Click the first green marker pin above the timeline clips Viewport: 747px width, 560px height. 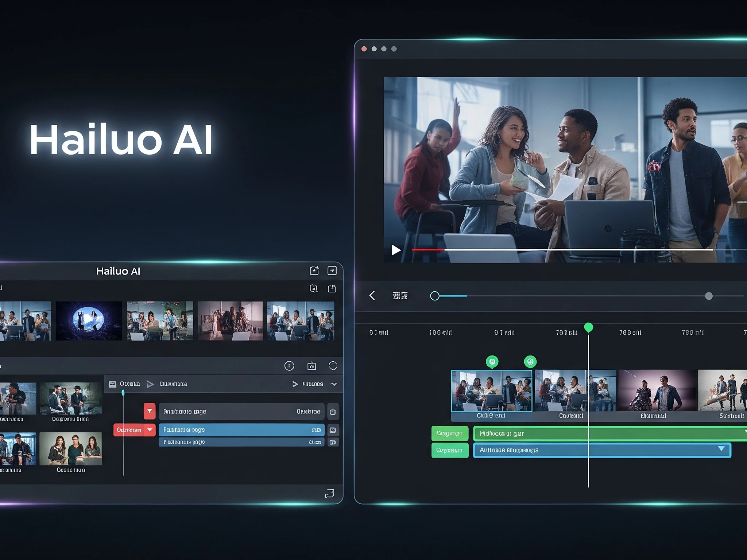coord(492,362)
